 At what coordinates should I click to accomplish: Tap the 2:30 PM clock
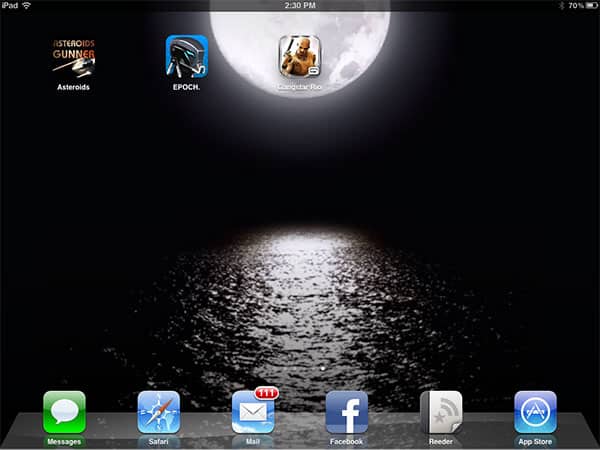[300, 6]
